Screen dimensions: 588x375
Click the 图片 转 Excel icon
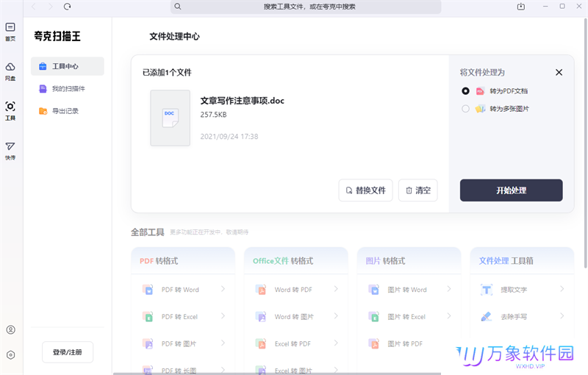click(x=374, y=316)
